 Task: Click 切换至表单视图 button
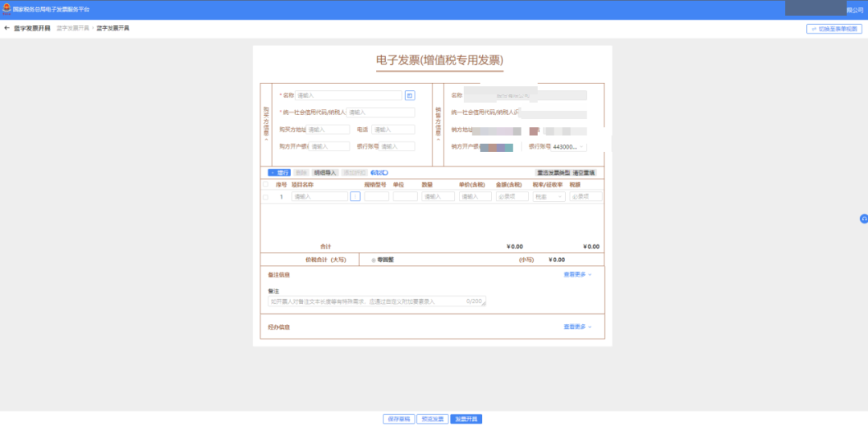833,29
